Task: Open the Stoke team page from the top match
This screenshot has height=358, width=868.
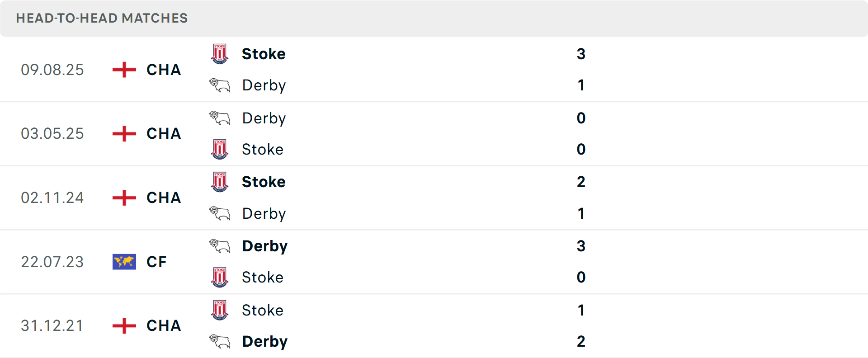Action: [x=264, y=53]
